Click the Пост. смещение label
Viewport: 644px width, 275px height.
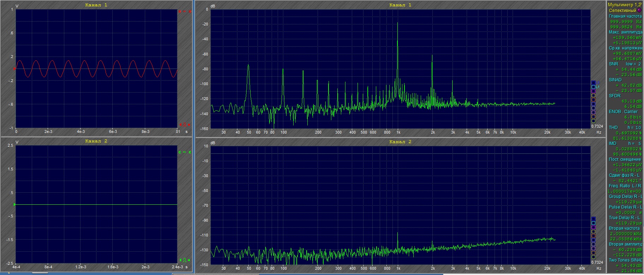625,159
